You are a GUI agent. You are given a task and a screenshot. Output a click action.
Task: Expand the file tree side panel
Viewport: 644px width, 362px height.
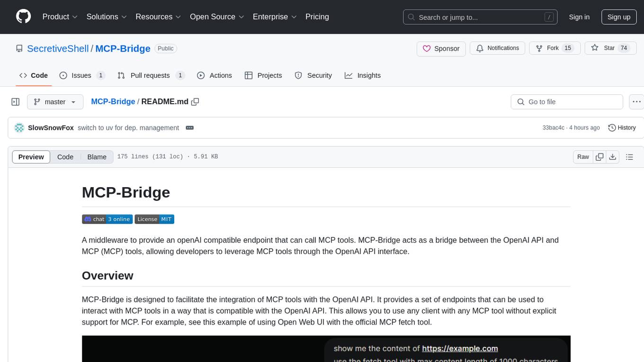pos(16,102)
